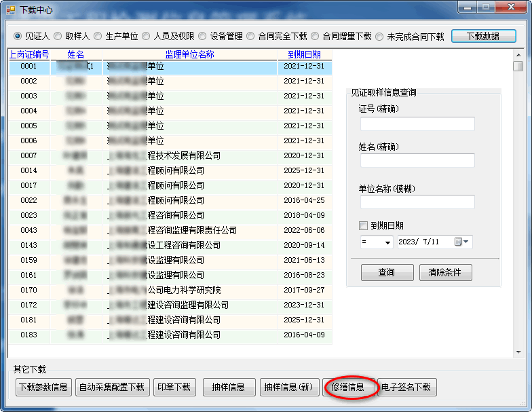Screen dimensions: 532x412
Task: Click the 程技术发展有限公司 unit name cell
Action: [190, 156]
